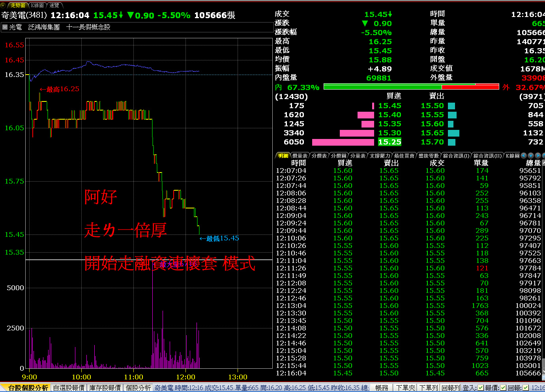The image size is (545, 392).
Task: Switch to the 盤後零股 tab
Action: [429, 156]
